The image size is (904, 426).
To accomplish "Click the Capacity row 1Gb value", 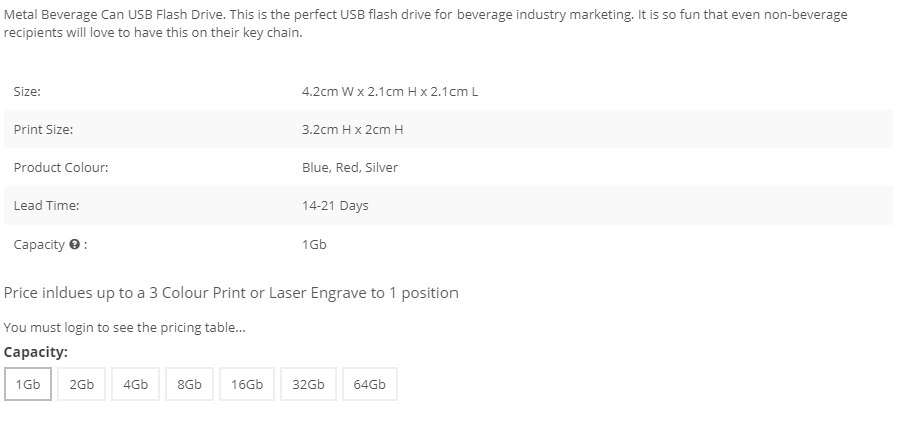I will coord(314,244).
